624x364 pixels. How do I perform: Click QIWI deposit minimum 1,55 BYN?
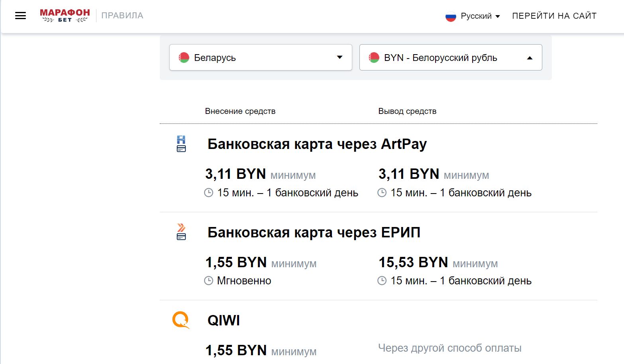[x=261, y=350]
